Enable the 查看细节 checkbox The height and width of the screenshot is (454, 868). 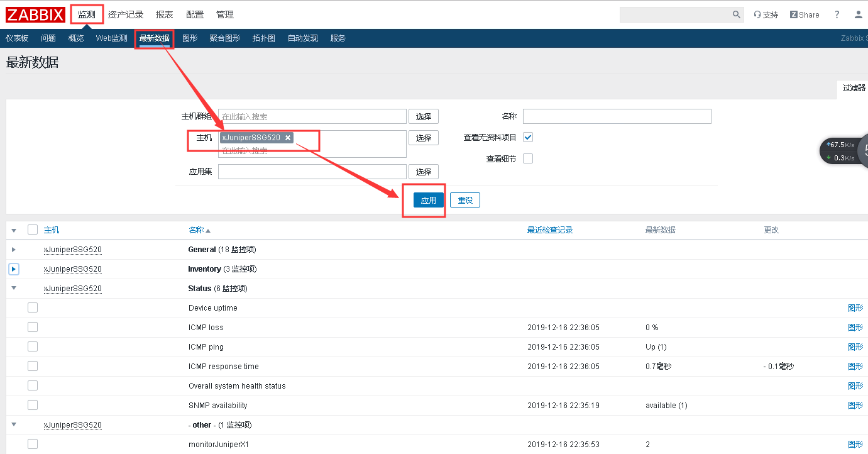(x=528, y=158)
